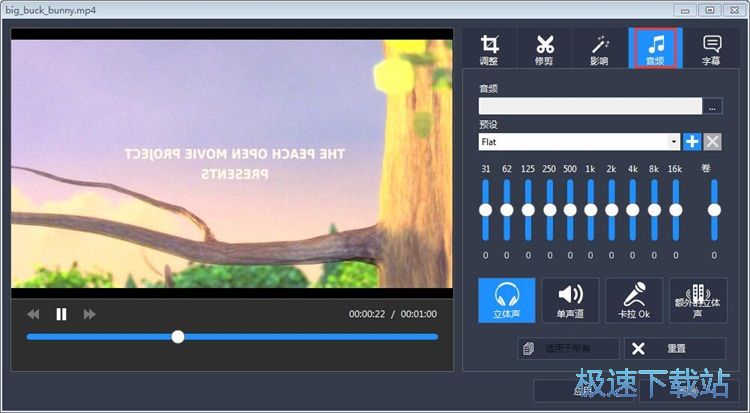Adjust the 2k equalizer slider
The width and height of the screenshot is (750, 413).
[612, 210]
